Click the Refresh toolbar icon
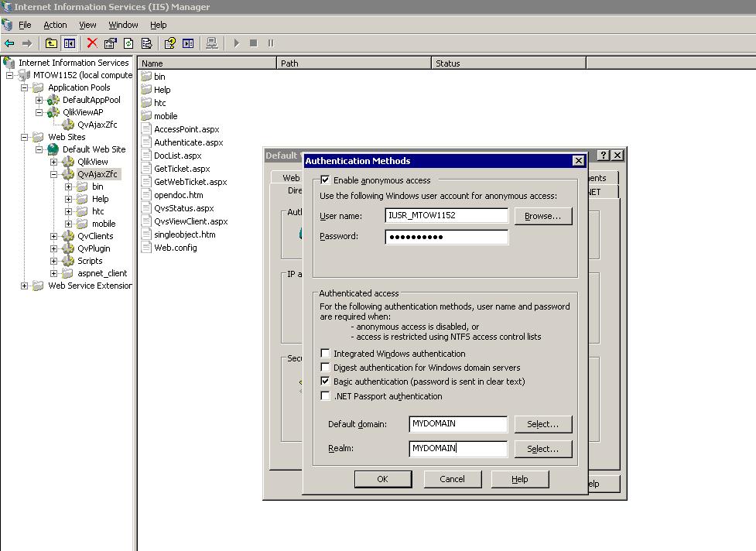Screen dimensions: 756x551 click(128, 43)
